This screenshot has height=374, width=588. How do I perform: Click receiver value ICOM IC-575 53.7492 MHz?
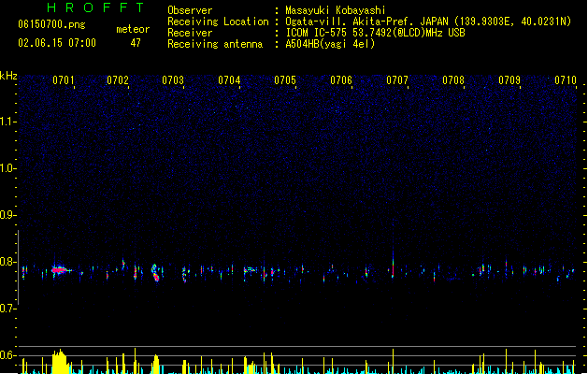pyautogui.click(x=376, y=33)
